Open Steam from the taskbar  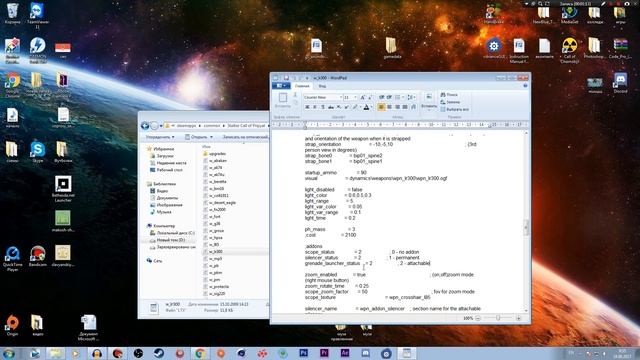coord(159,353)
